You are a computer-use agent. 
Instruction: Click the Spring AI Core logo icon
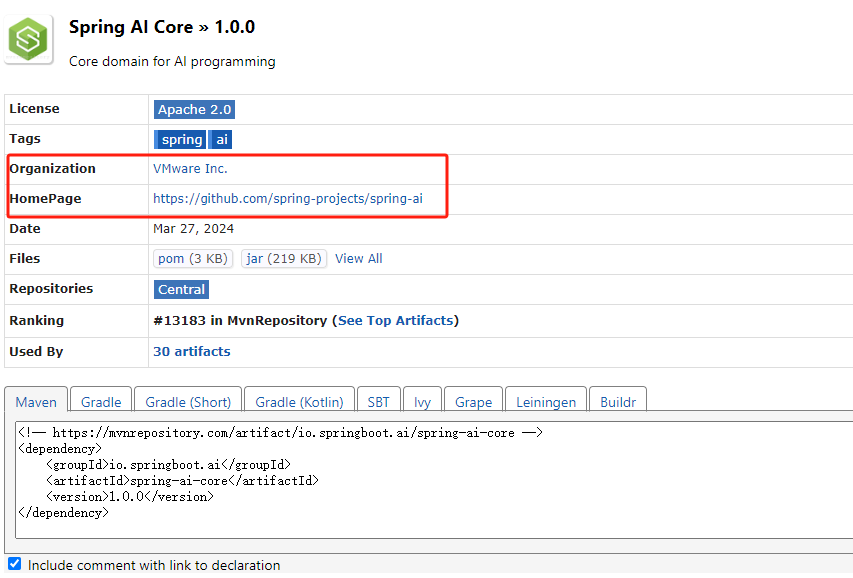click(29, 39)
